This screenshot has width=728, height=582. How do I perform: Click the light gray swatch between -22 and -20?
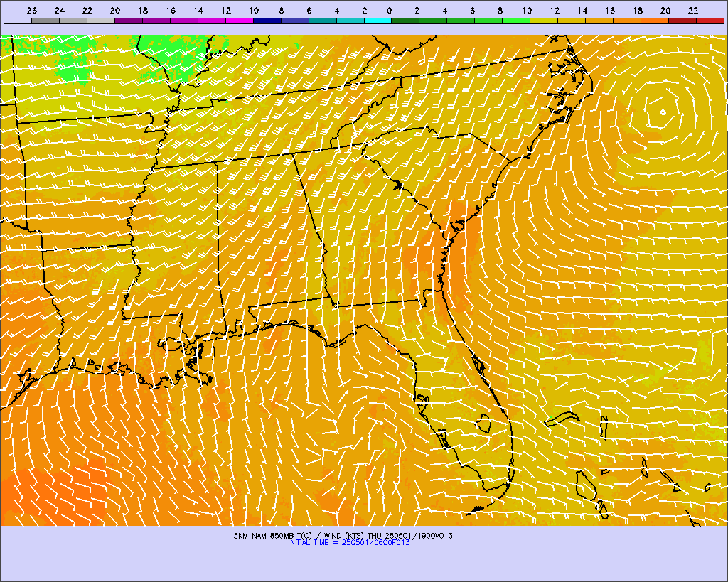[101, 21]
